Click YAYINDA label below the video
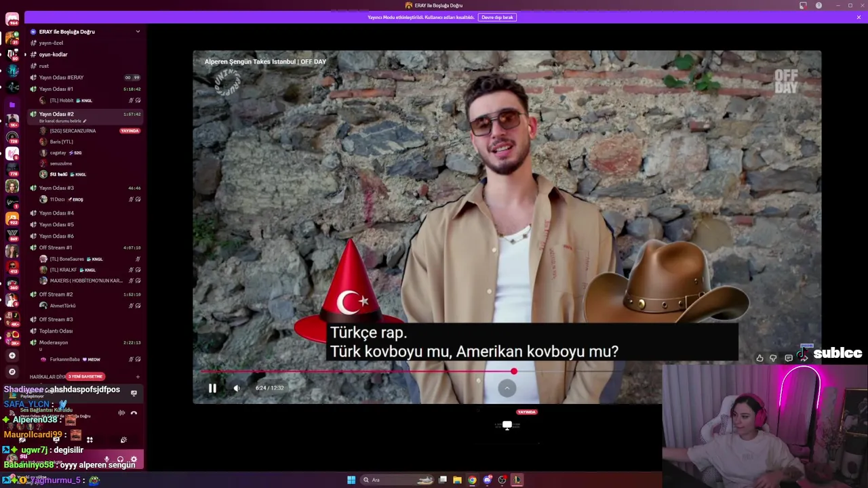 (527, 411)
